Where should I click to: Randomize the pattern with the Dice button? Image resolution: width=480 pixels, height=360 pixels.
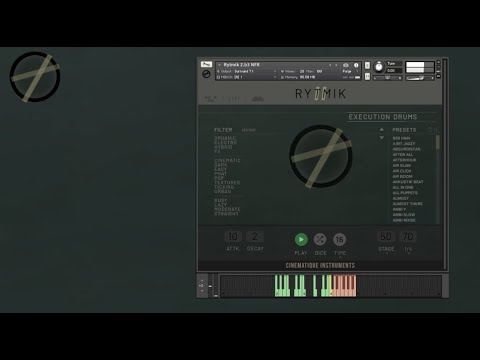320,239
